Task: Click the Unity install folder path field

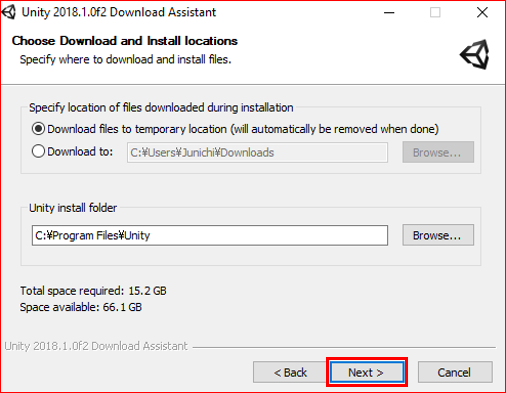Action: click(210, 235)
